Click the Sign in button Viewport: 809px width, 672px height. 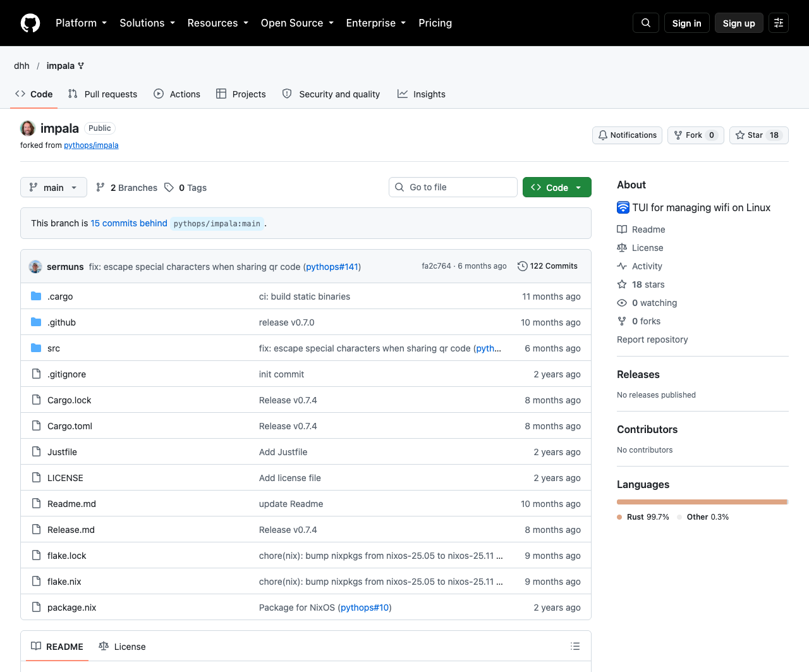(x=687, y=23)
